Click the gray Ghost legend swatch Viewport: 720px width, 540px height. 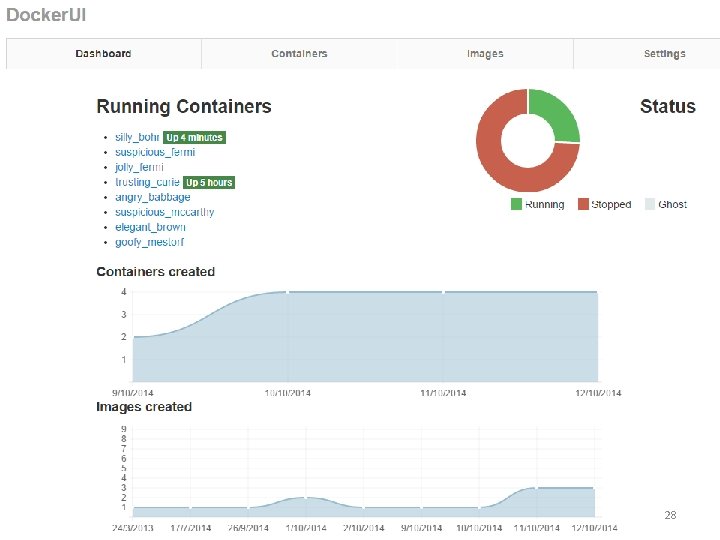[650, 204]
